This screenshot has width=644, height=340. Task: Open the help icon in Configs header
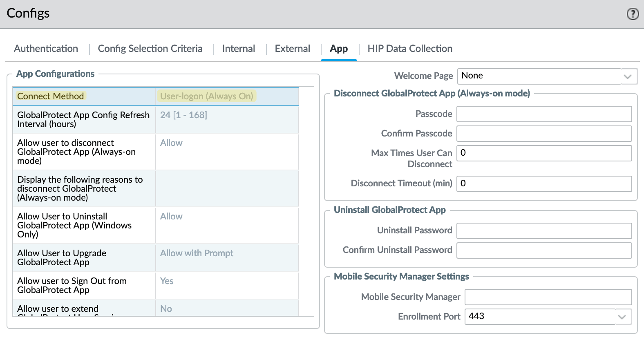tap(633, 14)
